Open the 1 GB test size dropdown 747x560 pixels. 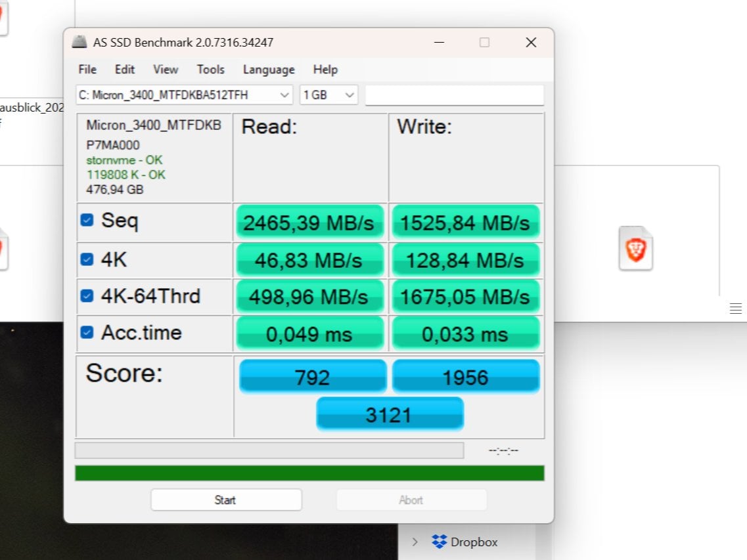pyautogui.click(x=328, y=95)
